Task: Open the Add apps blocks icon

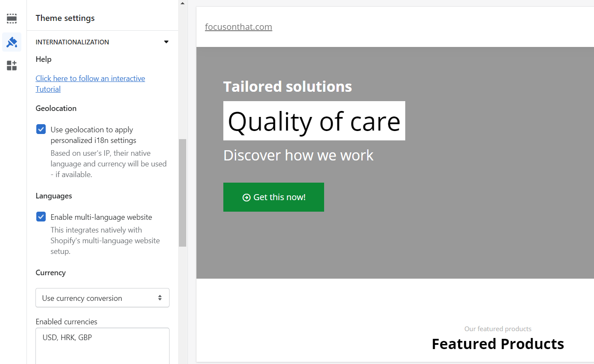Action: 12,65
